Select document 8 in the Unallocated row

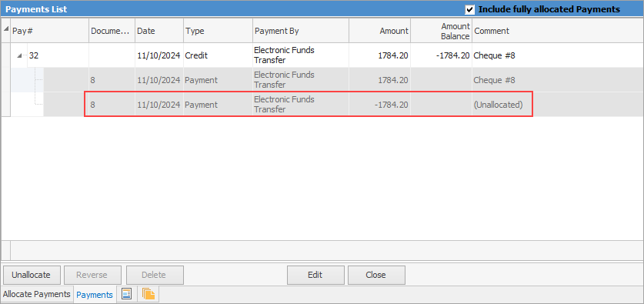112,105
